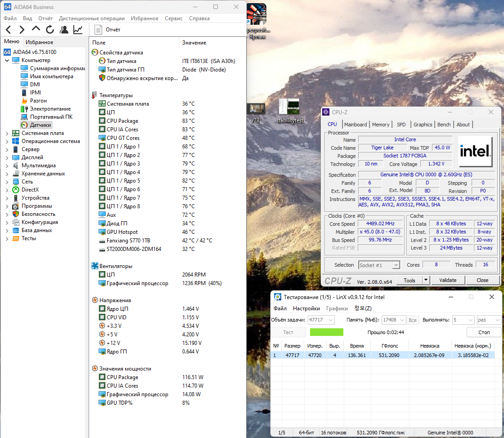Refresh the AIDA64 sensor page
This screenshot has width=504, height=438.
pyautogui.click(x=50, y=30)
